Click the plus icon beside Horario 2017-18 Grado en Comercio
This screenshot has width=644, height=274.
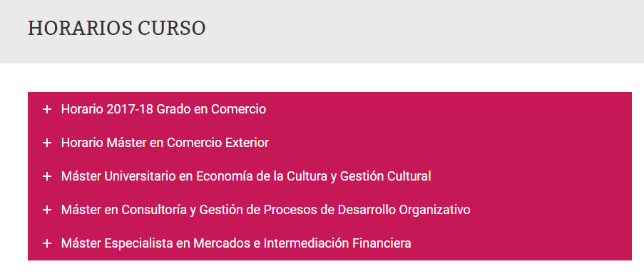tap(47, 109)
